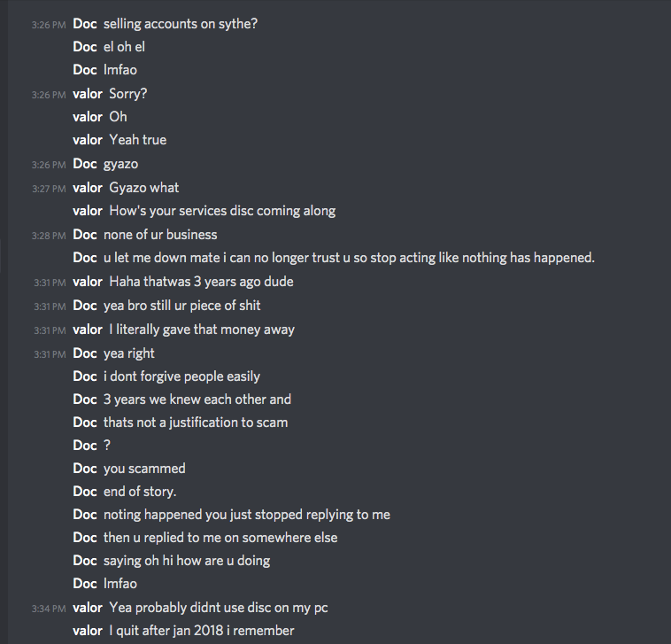Select the 'el oh el' message
Viewport: 671px width, 644px height.
(x=124, y=47)
